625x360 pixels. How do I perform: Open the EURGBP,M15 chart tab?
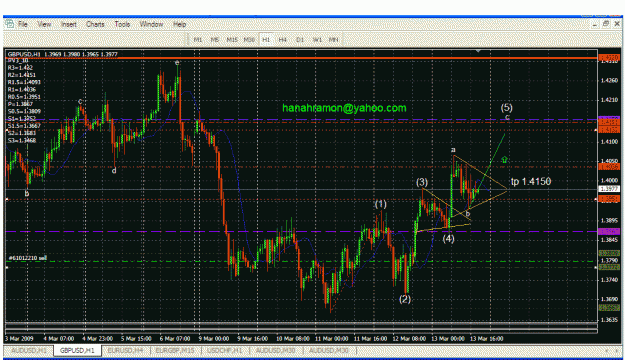pyautogui.click(x=175, y=350)
